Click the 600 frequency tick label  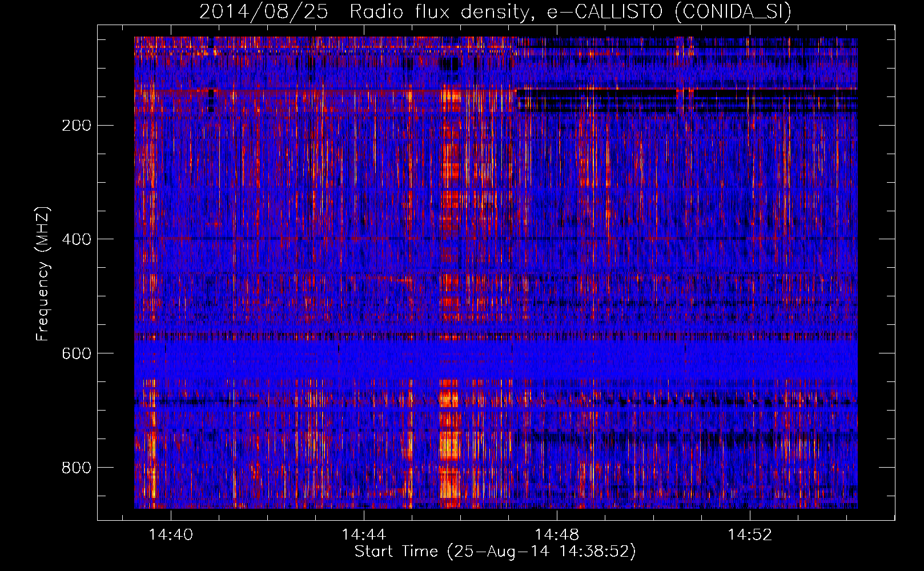77,353
